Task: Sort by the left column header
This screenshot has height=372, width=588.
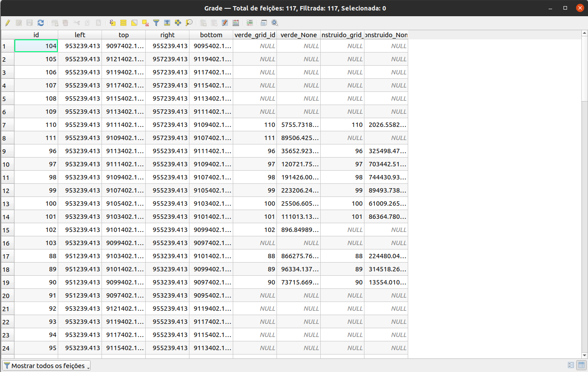Action: [x=80, y=35]
